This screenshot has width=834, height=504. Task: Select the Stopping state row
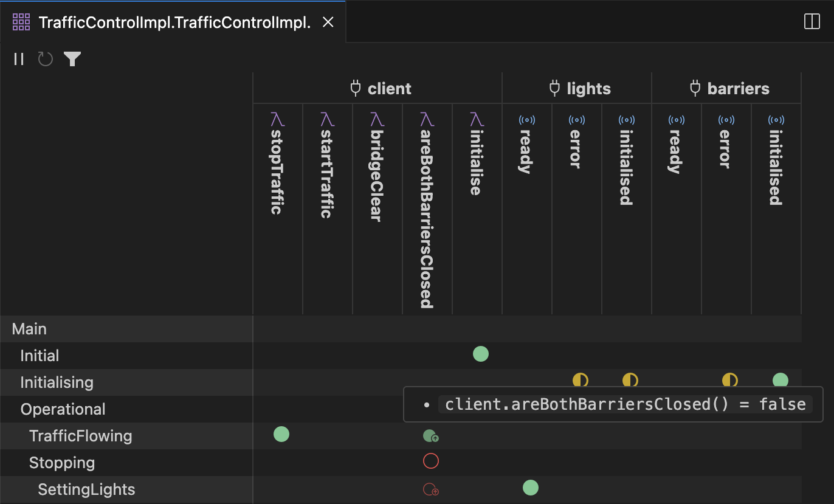tap(126, 463)
